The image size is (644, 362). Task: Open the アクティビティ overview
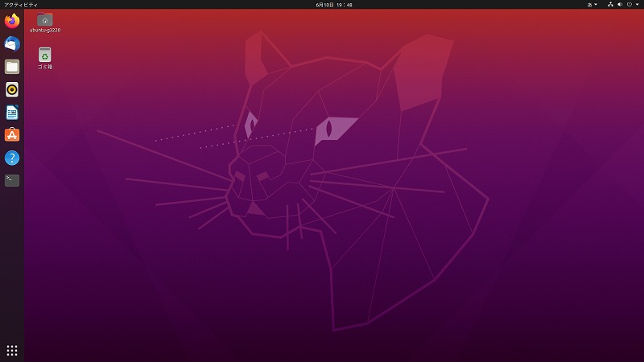tap(21, 5)
